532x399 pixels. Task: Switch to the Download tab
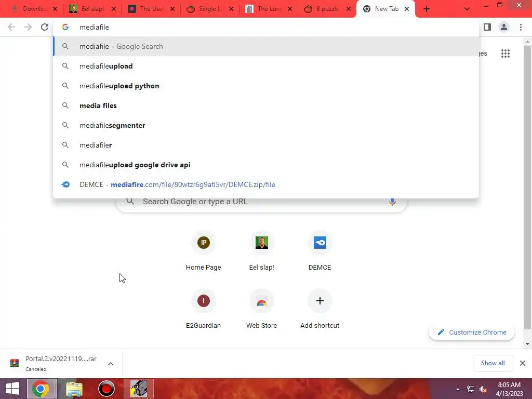pos(31,9)
